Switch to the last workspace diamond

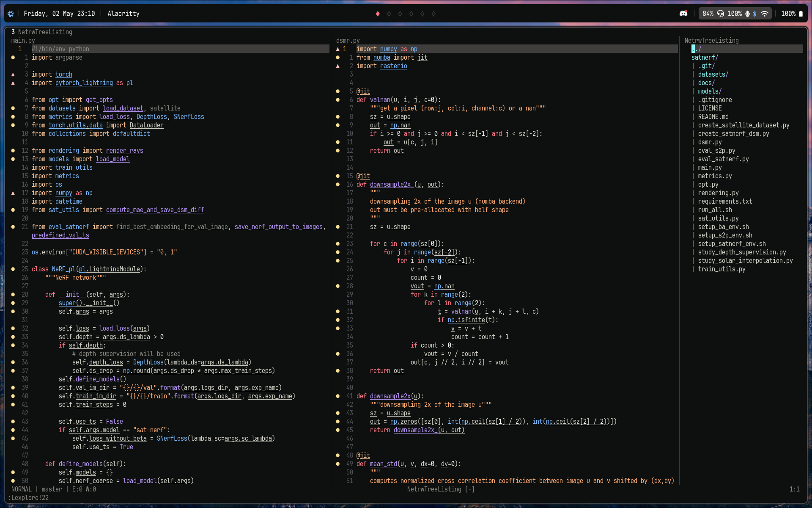(x=433, y=14)
